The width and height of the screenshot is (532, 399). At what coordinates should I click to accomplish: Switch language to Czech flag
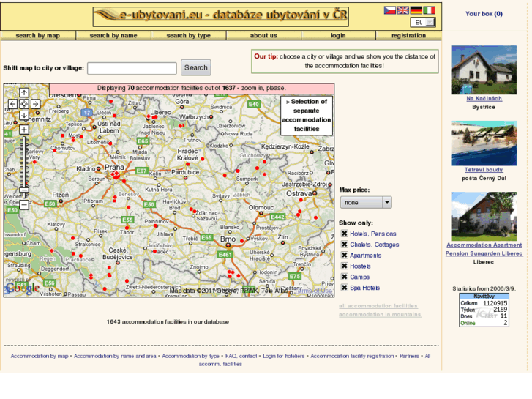[389, 10]
